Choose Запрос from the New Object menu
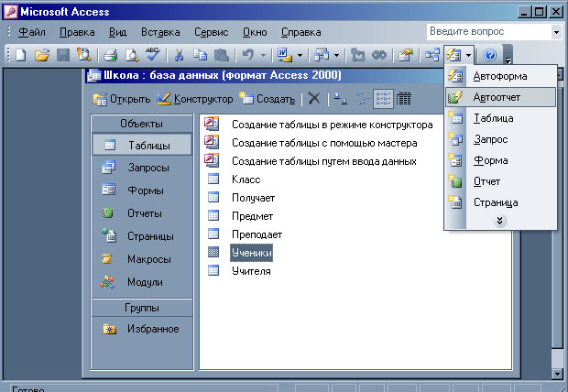 [x=500, y=139]
